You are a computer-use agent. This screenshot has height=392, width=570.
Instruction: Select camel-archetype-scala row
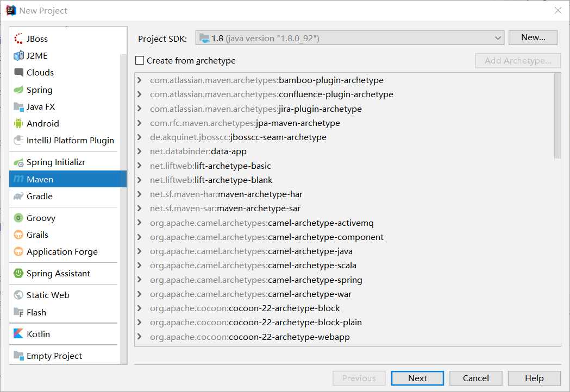click(344, 265)
